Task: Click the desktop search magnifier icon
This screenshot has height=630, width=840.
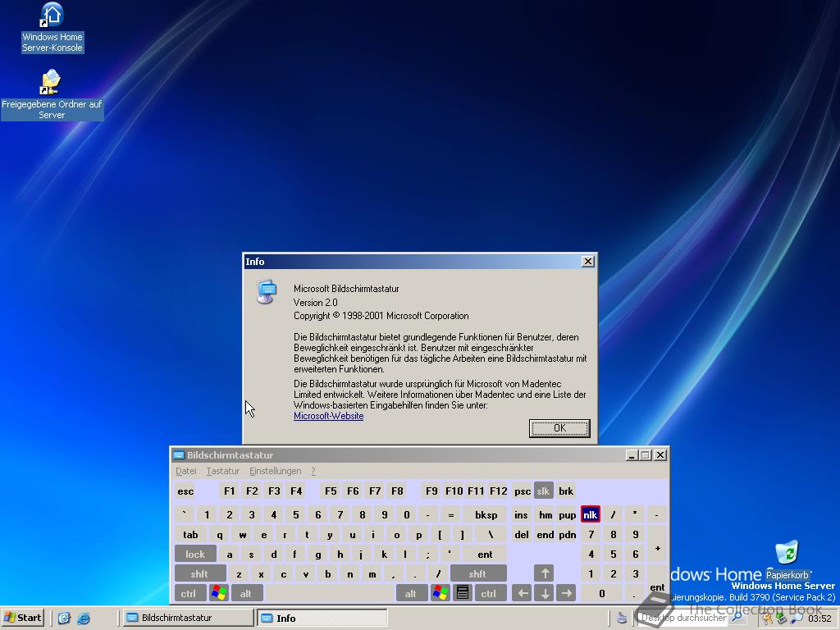Action: 737,617
